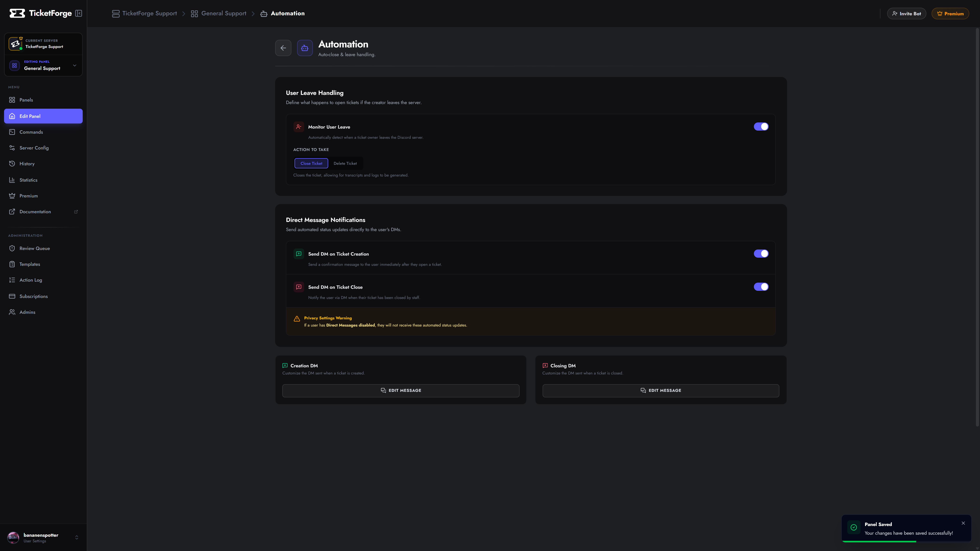Click the green Panel Saved progress bar
980x551 pixels.
[x=879, y=541]
